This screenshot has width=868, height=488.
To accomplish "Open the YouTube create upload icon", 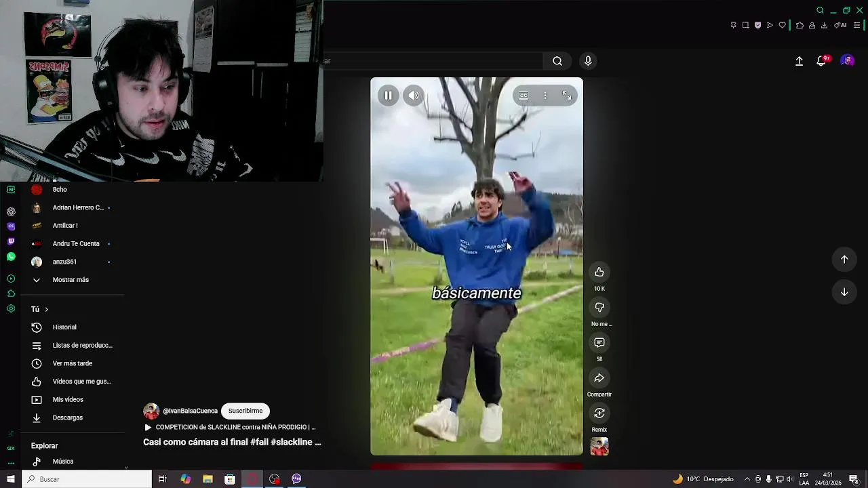I will pos(800,61).
